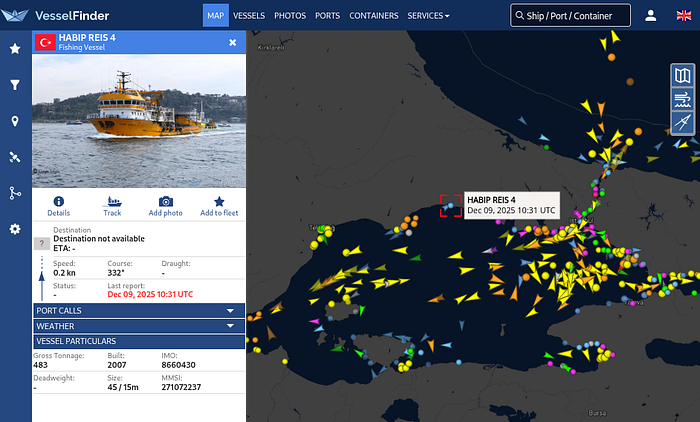
Task: Expand the WEATHER section
Action: (x=139, y=326)
